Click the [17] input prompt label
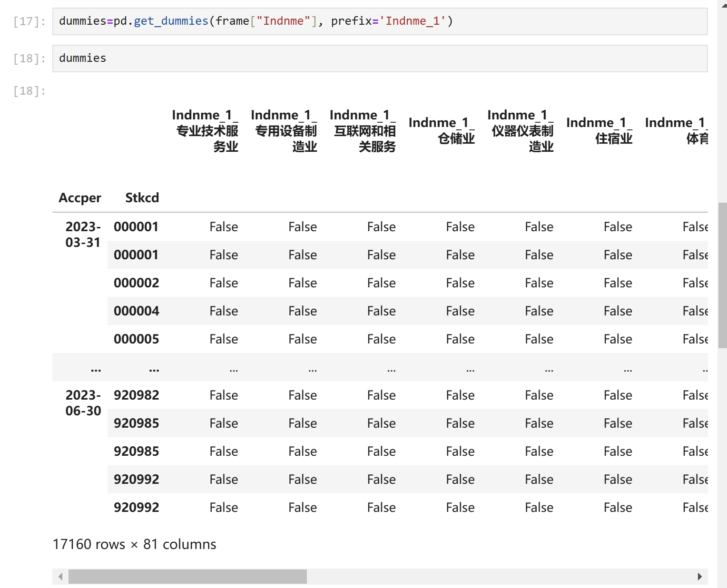The height and width of the screenshot is (588, 727). pos(29,21)
